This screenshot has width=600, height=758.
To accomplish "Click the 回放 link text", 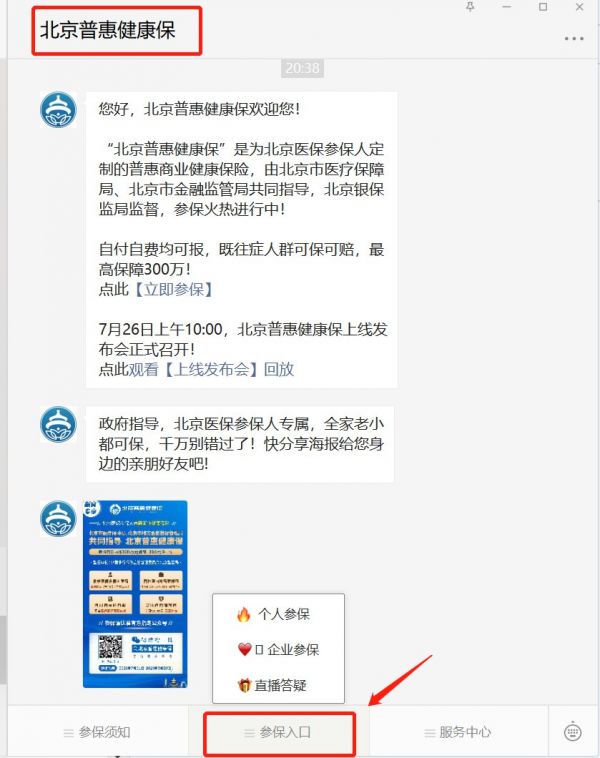I will 279,369.
